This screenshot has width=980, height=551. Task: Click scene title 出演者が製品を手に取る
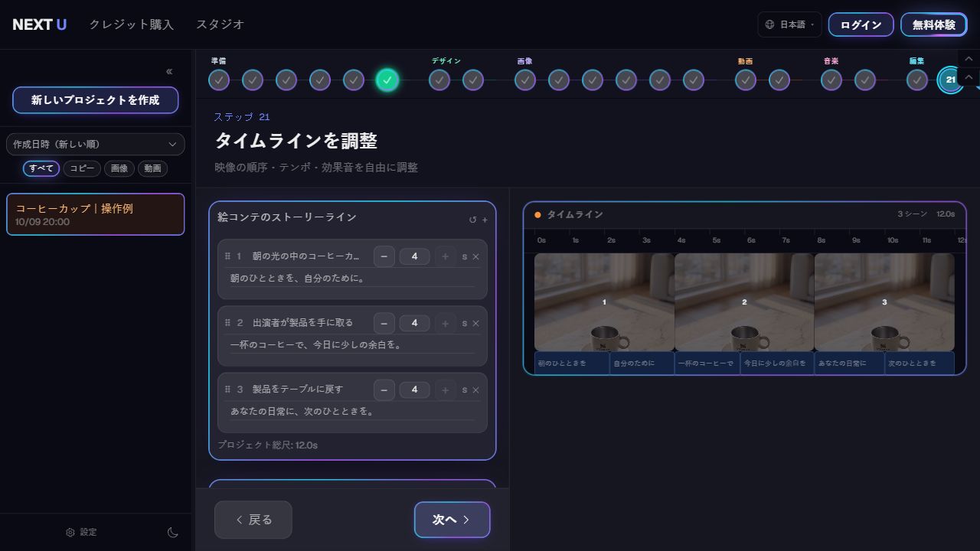pyautogui.click(x=303, y=323)
